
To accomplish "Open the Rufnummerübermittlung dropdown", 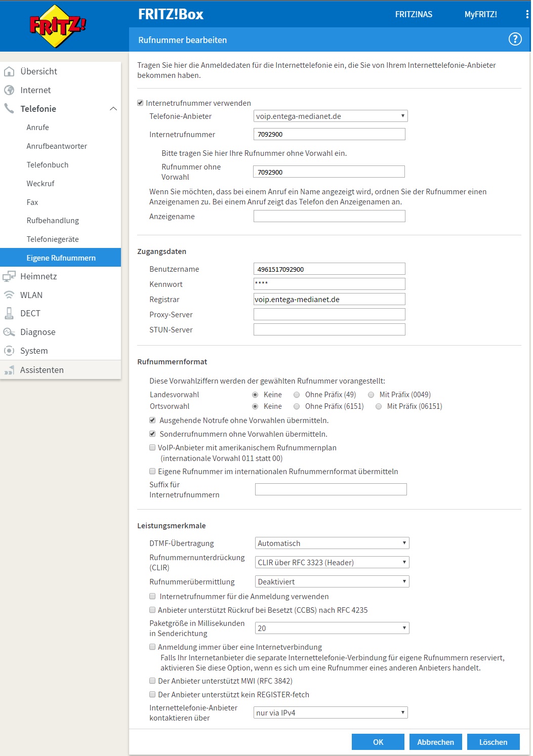I will 332,581.
